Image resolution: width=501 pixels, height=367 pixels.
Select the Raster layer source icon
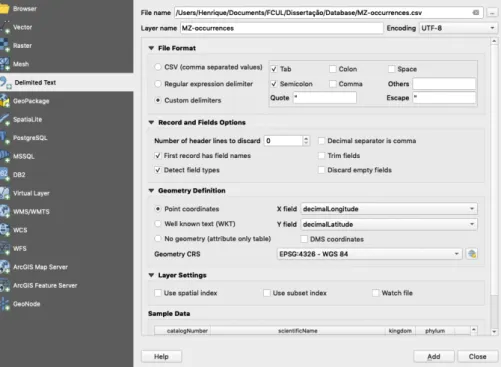(x=5, y=46)
